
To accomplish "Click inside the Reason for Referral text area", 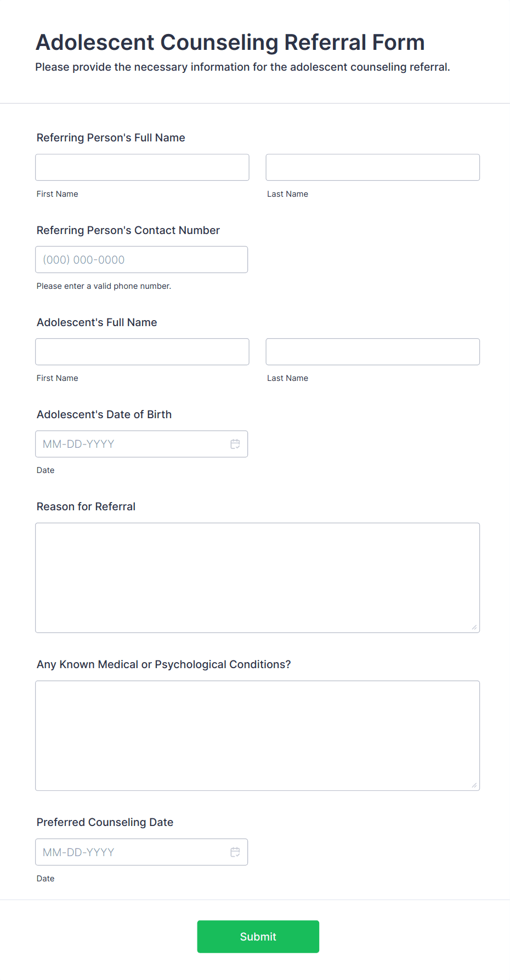I will tap(257, 576).
